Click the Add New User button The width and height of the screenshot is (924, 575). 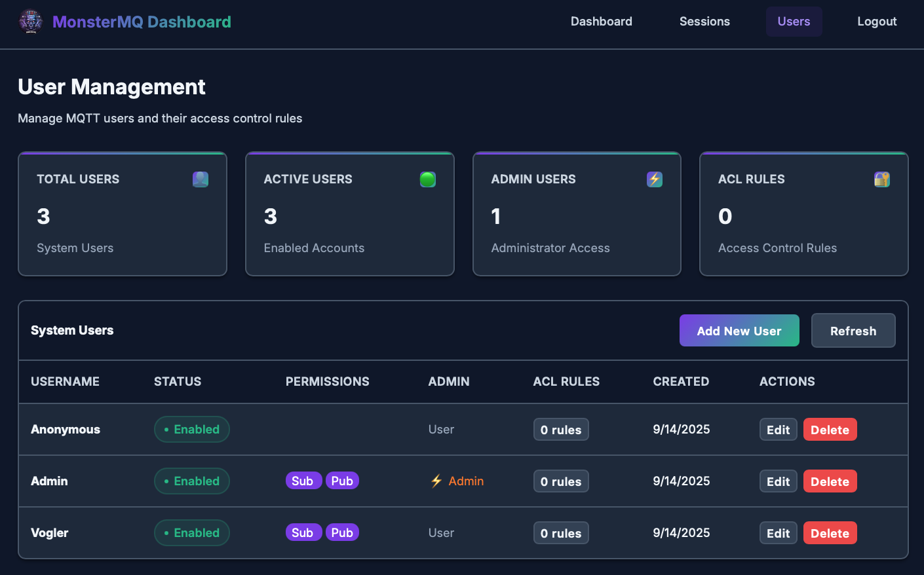point(739,331)
